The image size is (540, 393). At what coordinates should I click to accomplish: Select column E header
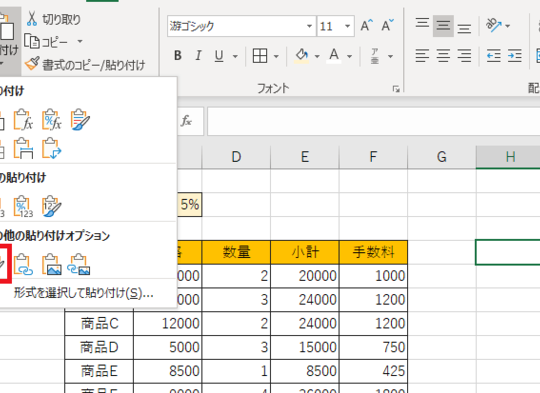pyautogui.click(x=305, y=157)
